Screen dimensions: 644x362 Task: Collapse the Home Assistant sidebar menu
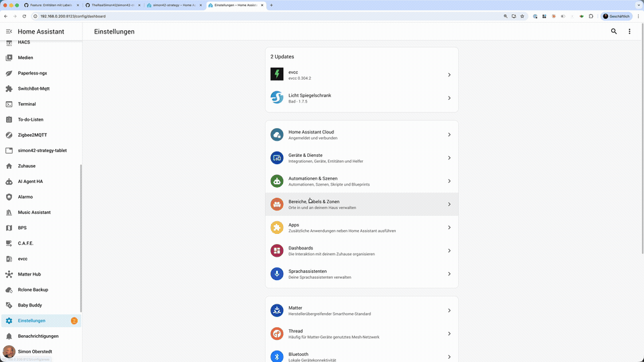[9, 32]
